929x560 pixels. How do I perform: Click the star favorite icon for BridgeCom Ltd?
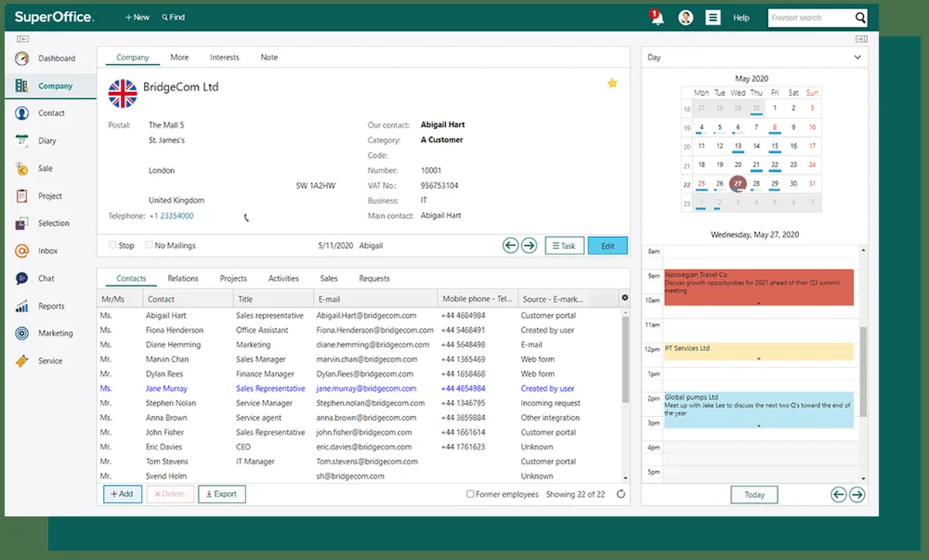pos(612,83)
